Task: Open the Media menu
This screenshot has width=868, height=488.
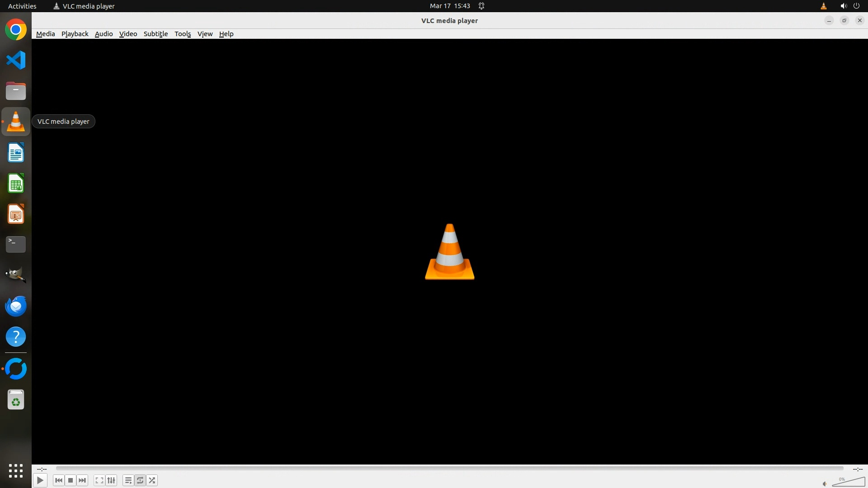Action: point(45,34)
